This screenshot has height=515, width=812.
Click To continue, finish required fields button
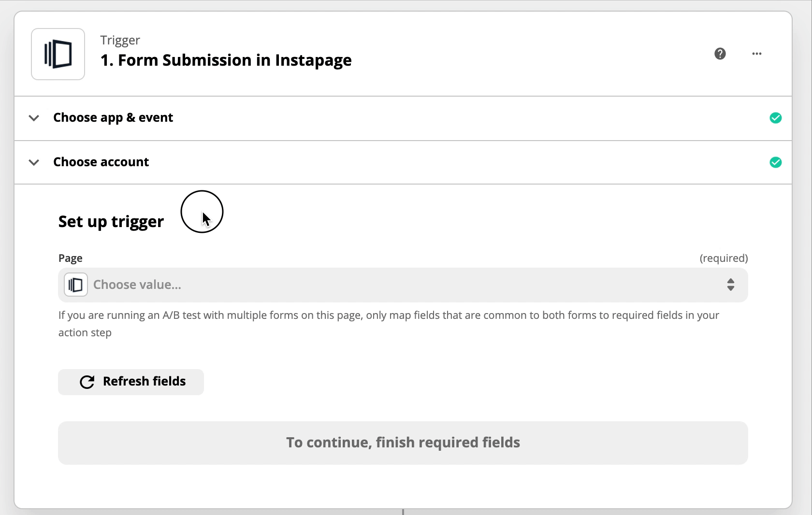point(403,443)
